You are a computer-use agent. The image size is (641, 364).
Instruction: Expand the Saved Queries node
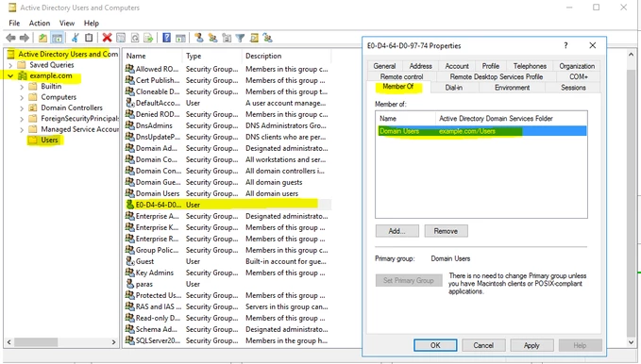point(10,65)
